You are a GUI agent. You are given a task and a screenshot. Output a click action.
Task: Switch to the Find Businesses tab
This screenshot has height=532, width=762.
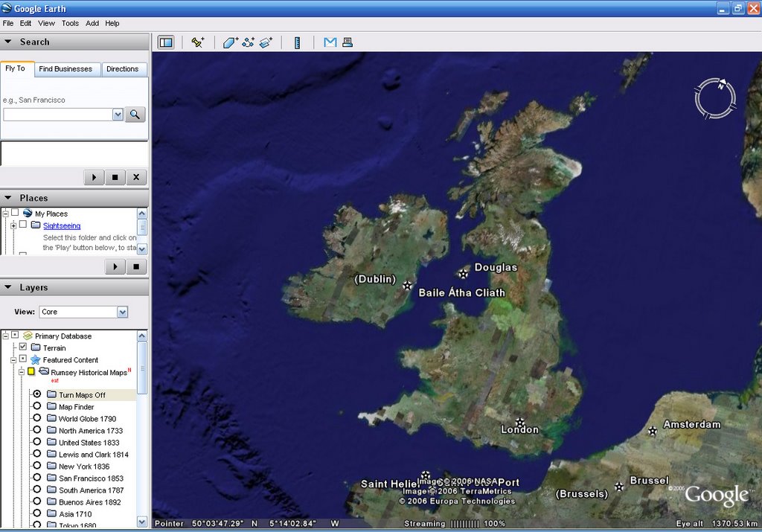click(x=65, y=69)
